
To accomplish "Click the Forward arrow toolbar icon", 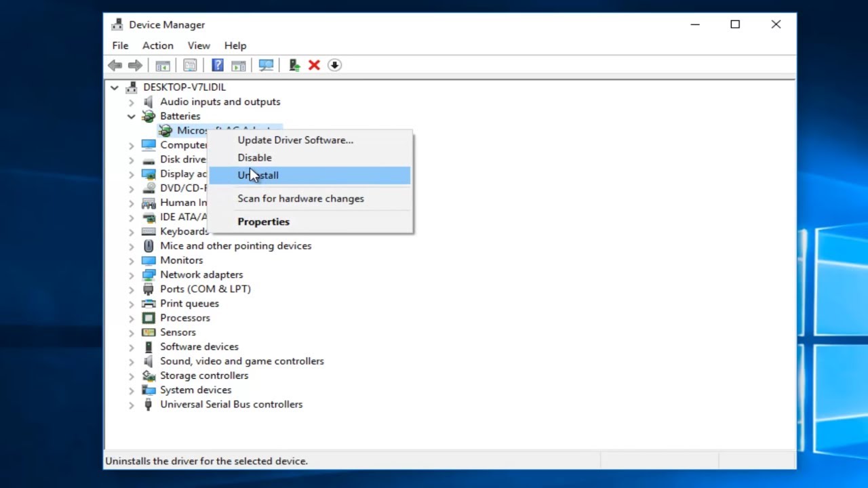I will coord(135,65).
